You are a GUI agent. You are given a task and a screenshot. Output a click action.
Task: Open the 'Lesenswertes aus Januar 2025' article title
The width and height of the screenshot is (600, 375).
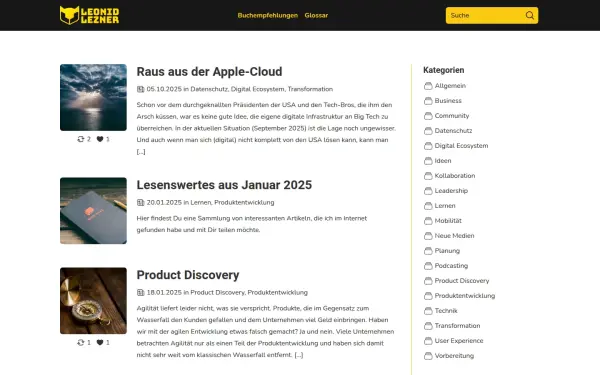pos(224,185)
